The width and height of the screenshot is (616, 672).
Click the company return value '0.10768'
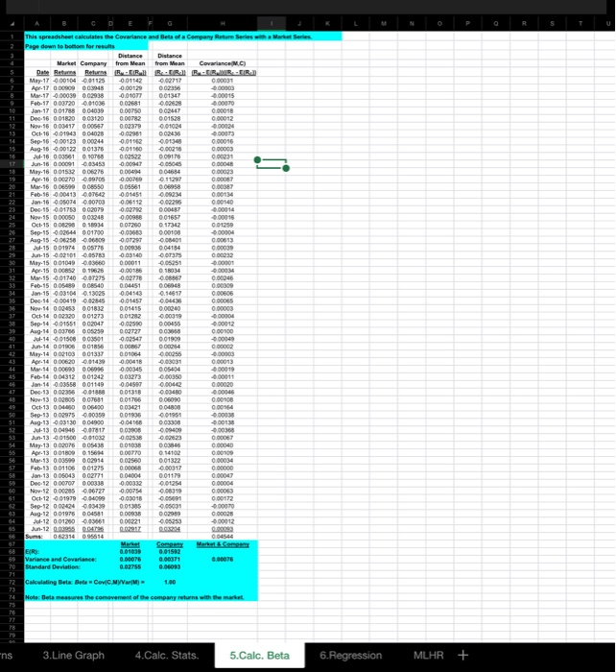94,156
